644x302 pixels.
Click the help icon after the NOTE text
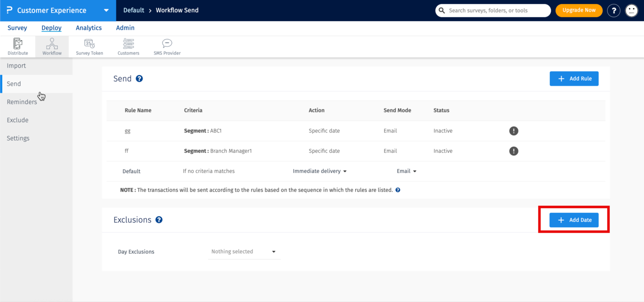point(398,190)
